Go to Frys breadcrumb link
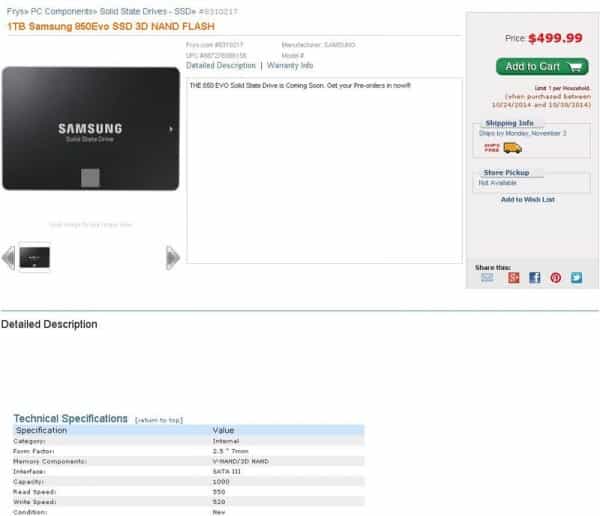 point(15,11)
